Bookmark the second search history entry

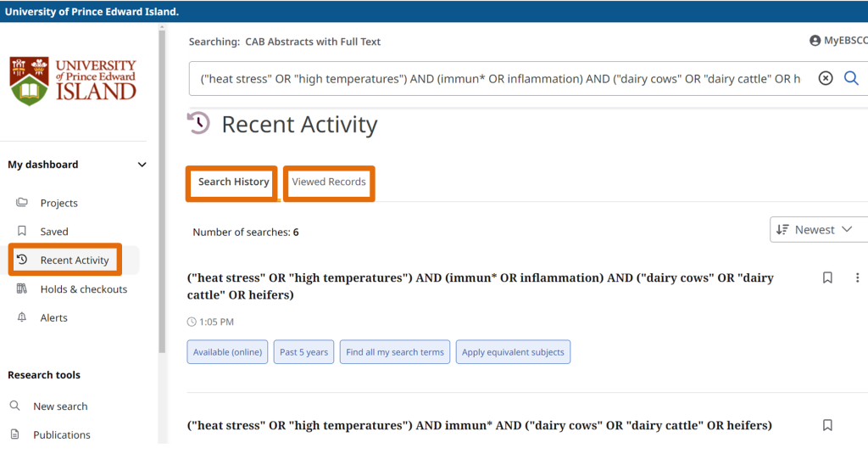[x=827, y=425]
